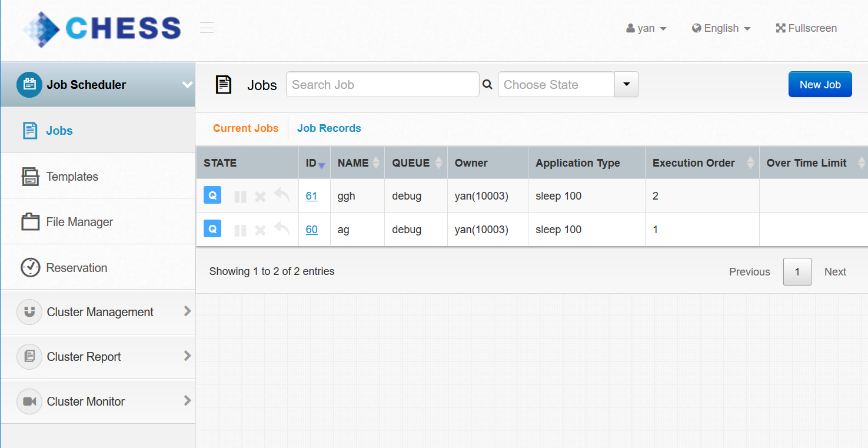This screenshot has height=448, width=868.
Task: Open the Choose State dropdown arrow
Action: point(626,84)
